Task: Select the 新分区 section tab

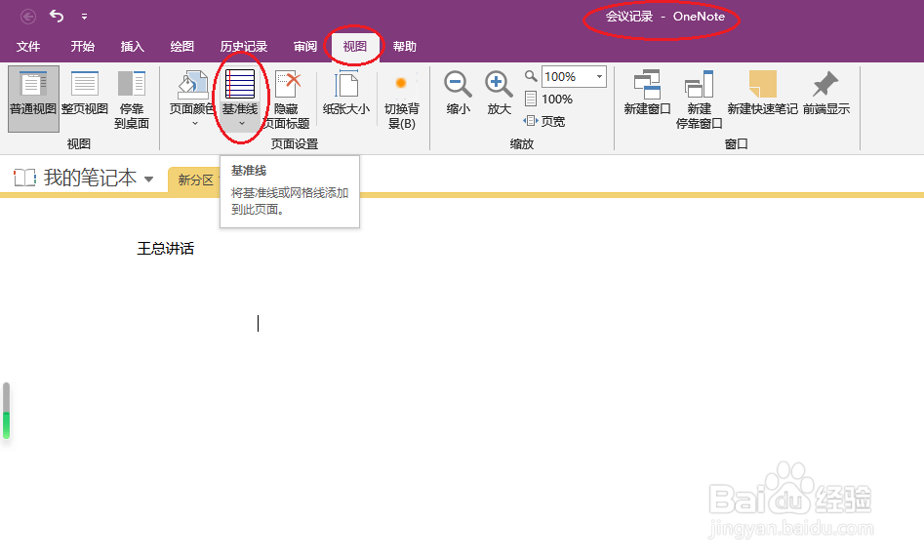Action: [196, 180]
